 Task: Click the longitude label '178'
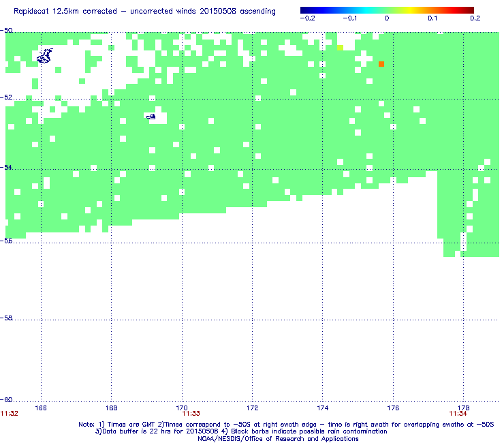[x=464, y=408]
